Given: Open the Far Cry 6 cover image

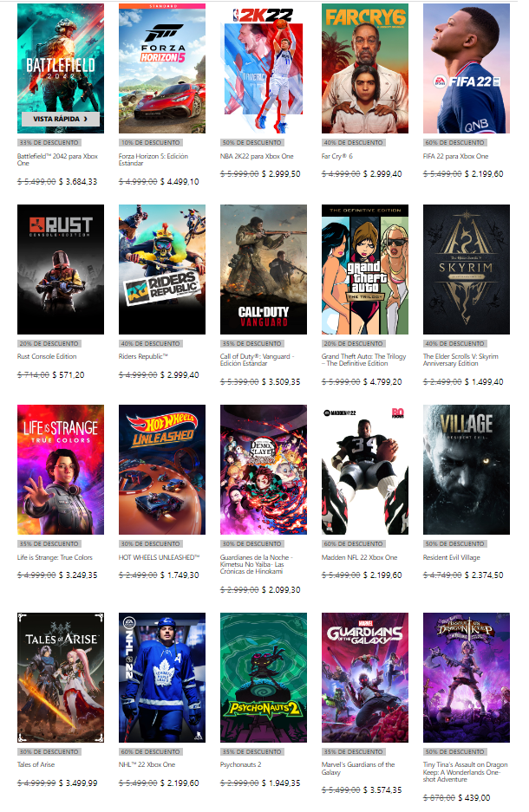Looking at the screenshot, I should point(365,68).
